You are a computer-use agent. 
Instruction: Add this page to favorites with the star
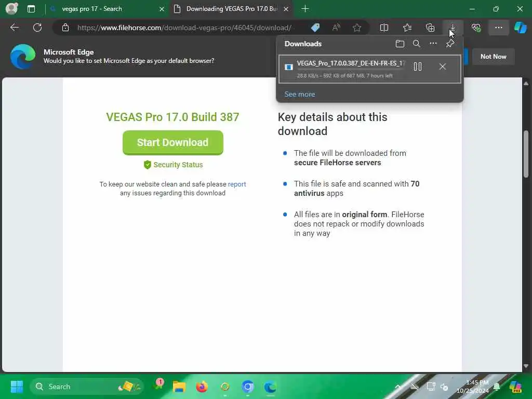[x=356, y=28]
